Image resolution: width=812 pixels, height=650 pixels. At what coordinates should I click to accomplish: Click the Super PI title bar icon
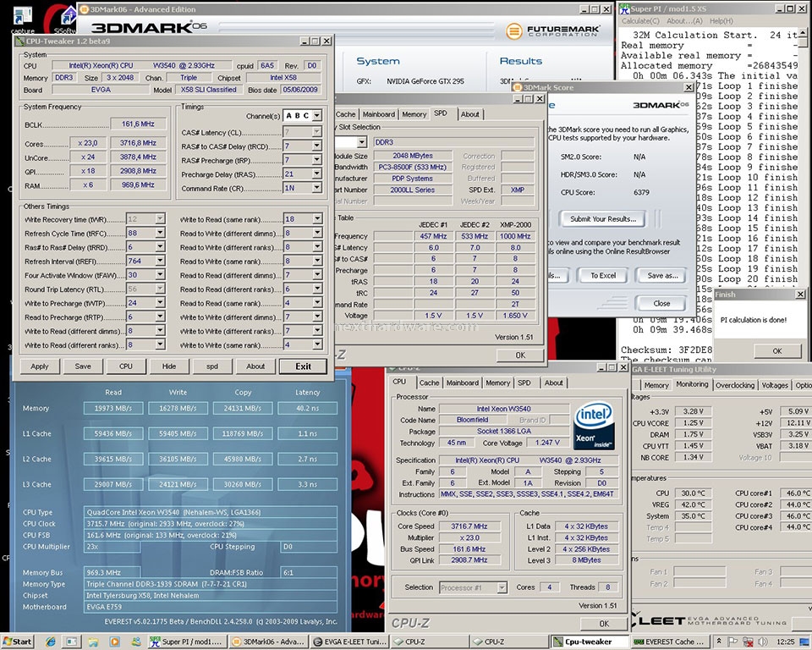point(624,8)
